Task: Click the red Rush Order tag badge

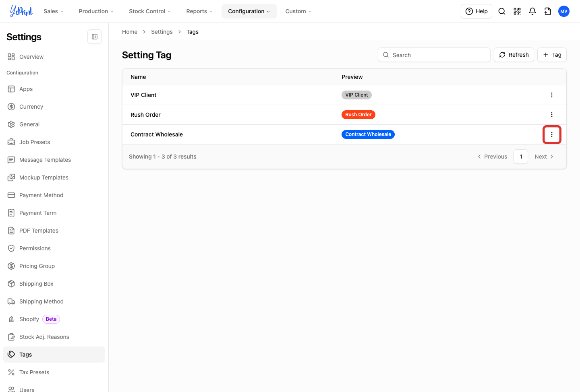Action: point(358,115)
